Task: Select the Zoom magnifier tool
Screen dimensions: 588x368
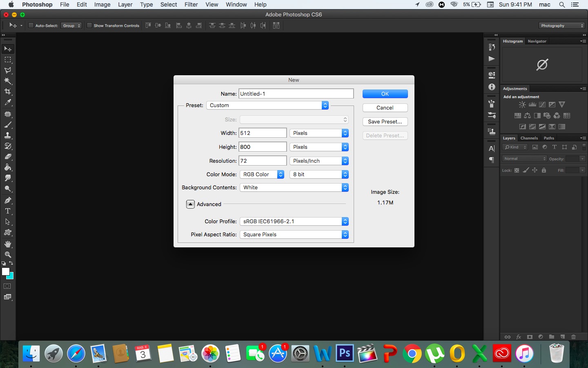Action: (x=8, y=255)
